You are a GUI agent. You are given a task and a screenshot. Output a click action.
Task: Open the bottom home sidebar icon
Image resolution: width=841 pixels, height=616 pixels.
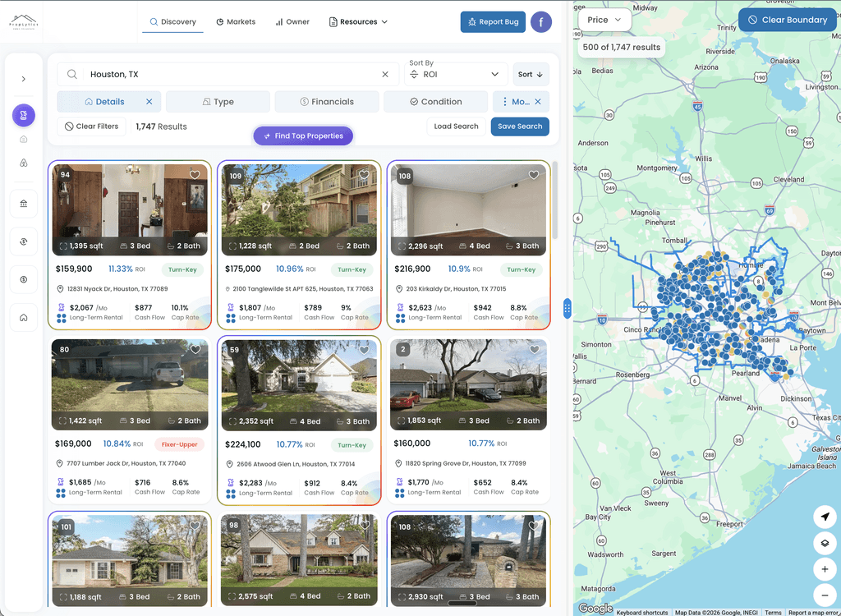(24, 317)
